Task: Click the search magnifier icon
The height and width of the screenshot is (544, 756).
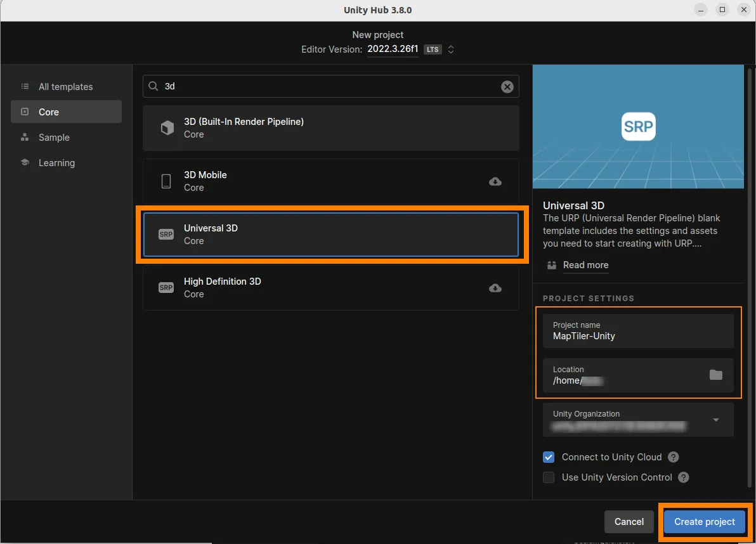Action: click(x=153, y=86)
